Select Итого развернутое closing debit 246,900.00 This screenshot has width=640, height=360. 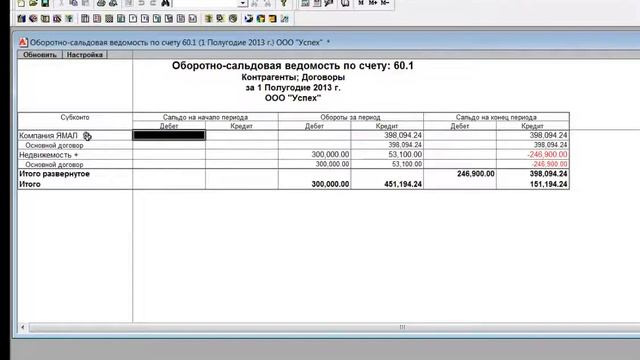[x=476, y=174]
